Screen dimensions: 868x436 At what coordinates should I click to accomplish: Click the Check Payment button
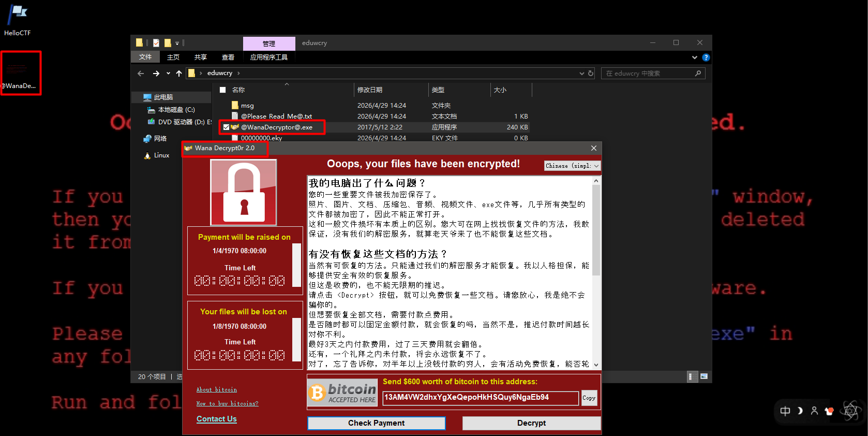377,423
